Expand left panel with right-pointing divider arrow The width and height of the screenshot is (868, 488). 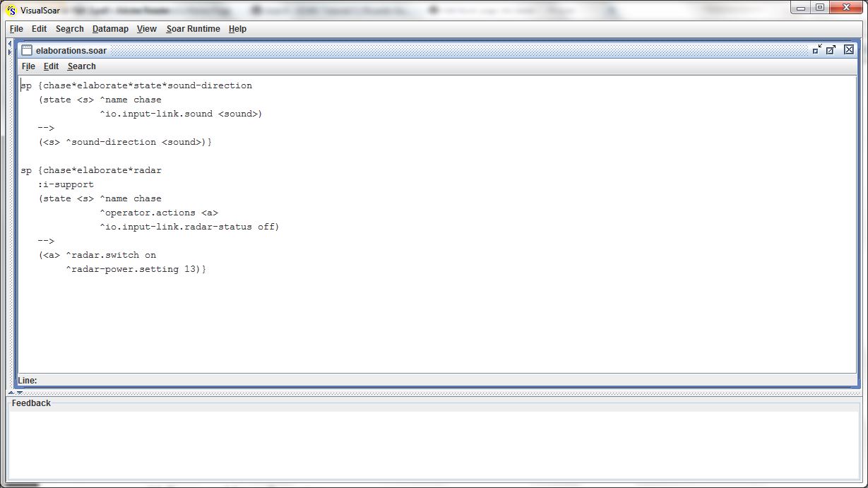tap(9, 52)
